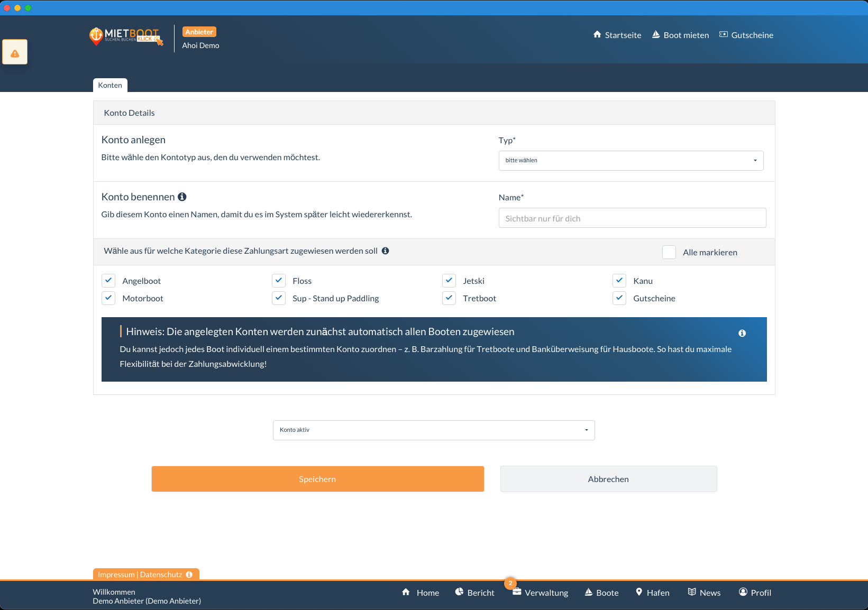Click info icon next to Konto benennen
Viewport: 868px width, 610px height.
[182, 197]
